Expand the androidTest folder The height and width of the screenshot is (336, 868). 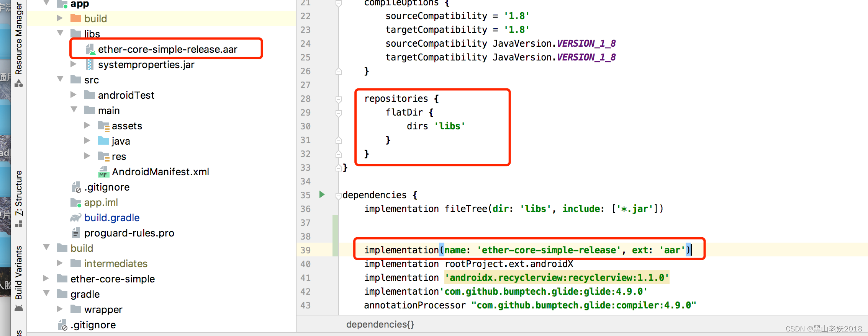point(74,95)
